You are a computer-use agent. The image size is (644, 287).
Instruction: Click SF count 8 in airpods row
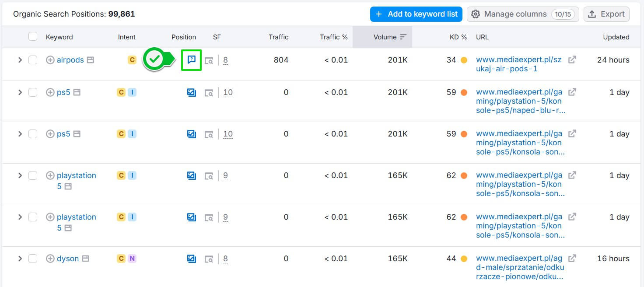click(225, 60)
